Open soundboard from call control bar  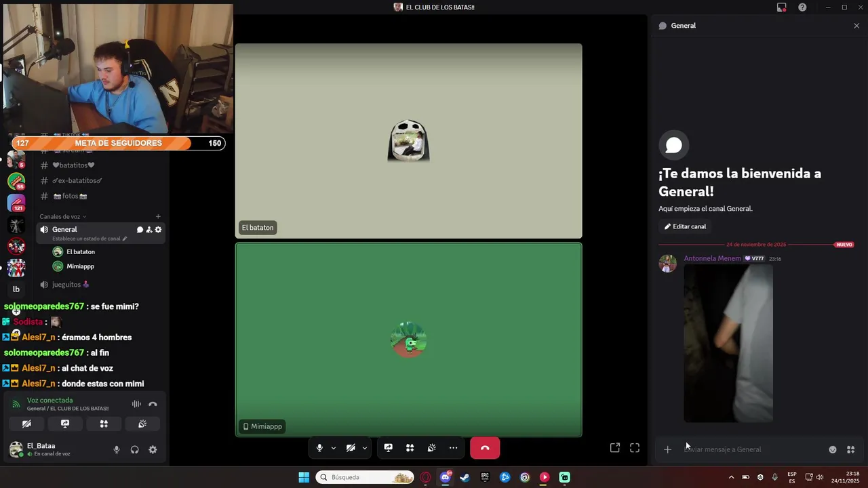[432, 448]
